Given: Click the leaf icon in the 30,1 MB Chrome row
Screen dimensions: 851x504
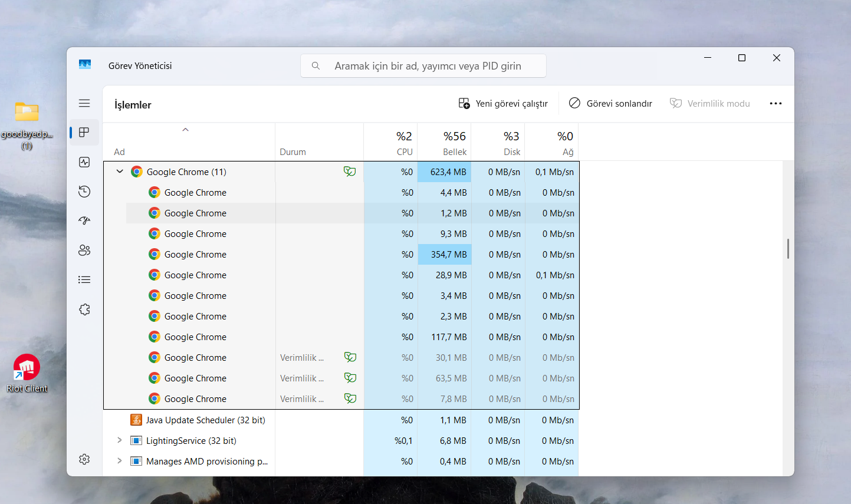Looking at the screenshot, I should [x=350, y=357].
